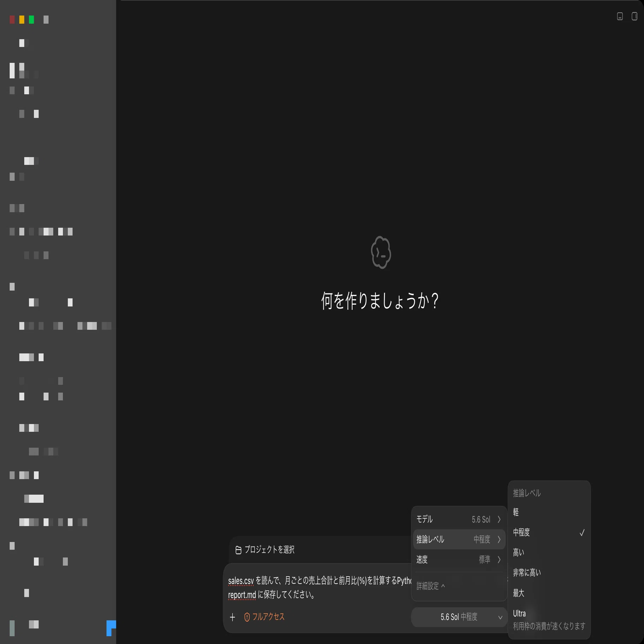The height and width of the screenshot is (644, 644).
Task: Select the 非常に高い reasoning level
Action: click(549, 573)
